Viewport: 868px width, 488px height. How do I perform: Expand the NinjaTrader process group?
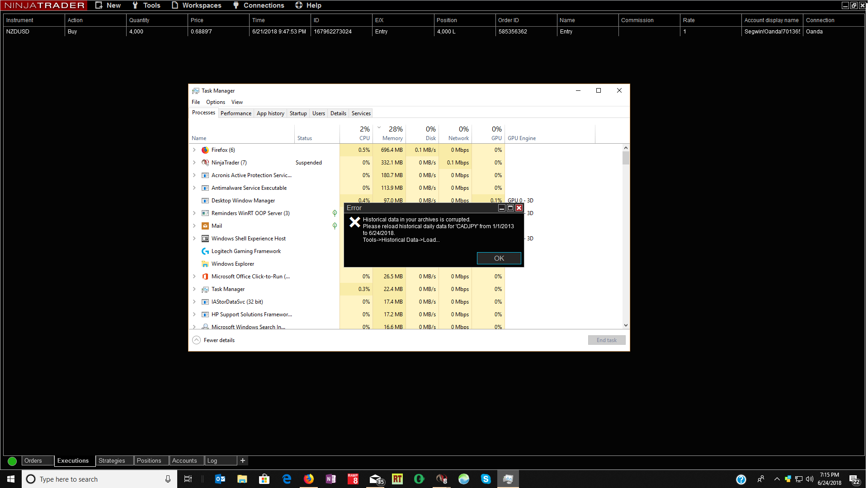194,163
